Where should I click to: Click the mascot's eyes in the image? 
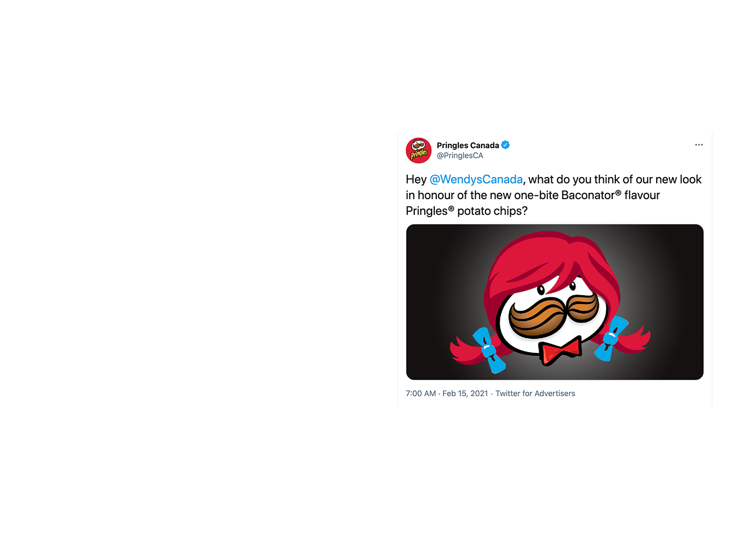[x=557, y=288]
